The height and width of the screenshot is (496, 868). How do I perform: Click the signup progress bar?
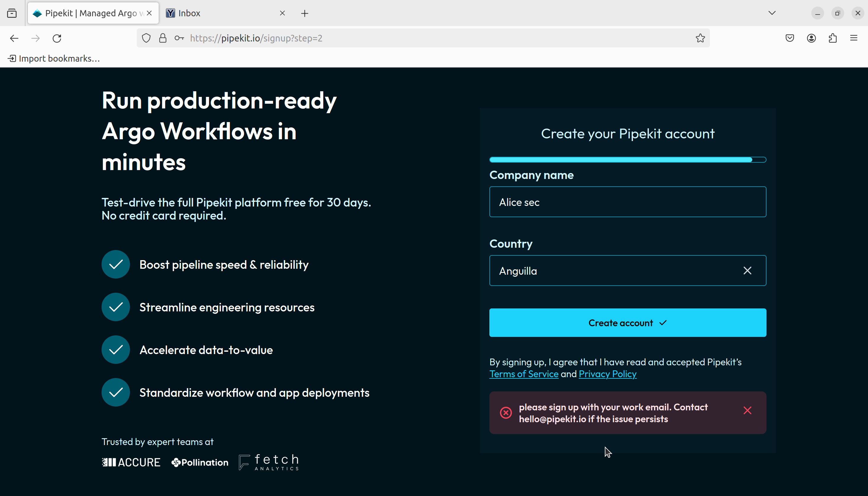pyautogui.click(x=627, y=160)
